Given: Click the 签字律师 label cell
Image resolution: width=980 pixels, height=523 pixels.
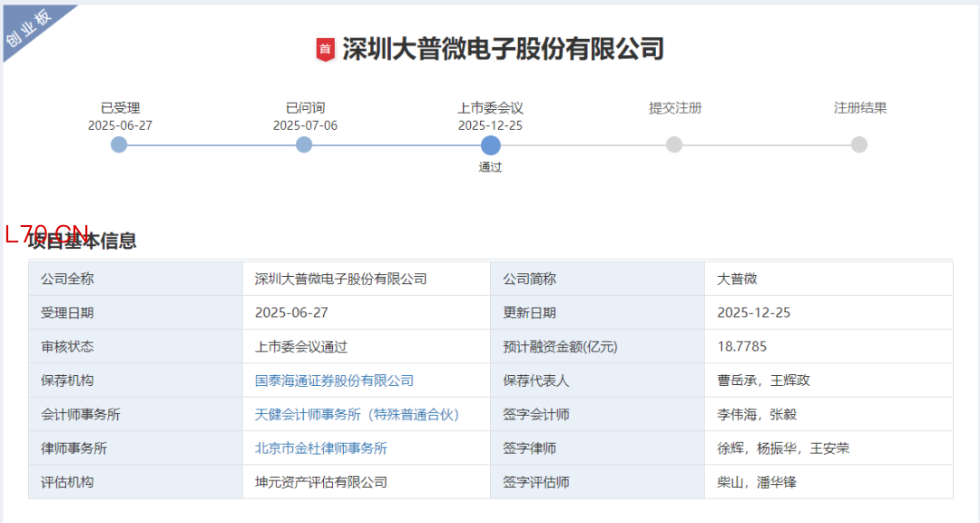Looking at the screenshot, I should click(597, 448).
